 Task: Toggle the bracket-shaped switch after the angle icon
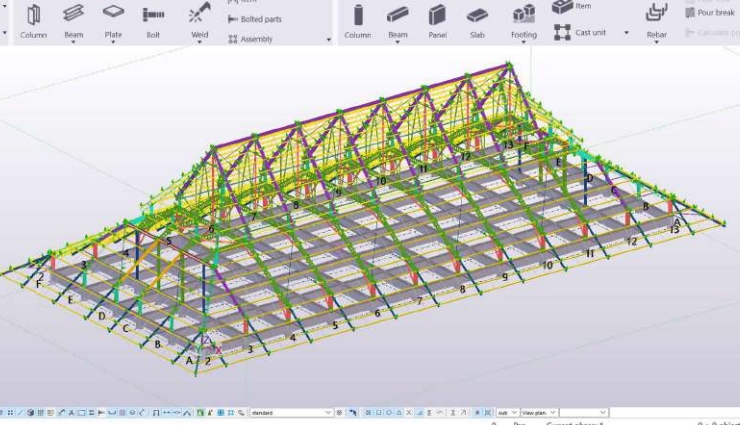pos(156,413)
